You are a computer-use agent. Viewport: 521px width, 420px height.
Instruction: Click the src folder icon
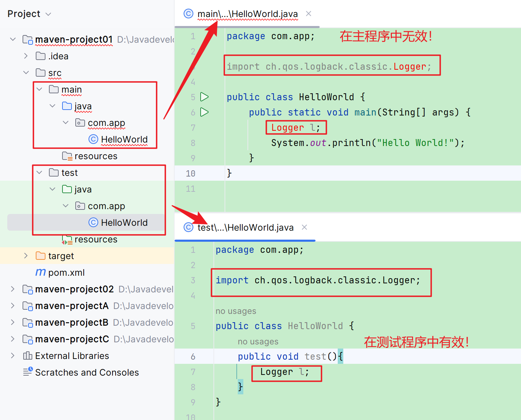tap(41, 72)
